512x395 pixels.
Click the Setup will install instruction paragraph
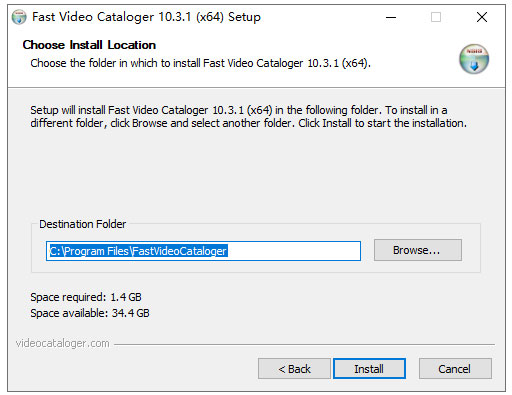pyautogui.click(x=248, y=116)
